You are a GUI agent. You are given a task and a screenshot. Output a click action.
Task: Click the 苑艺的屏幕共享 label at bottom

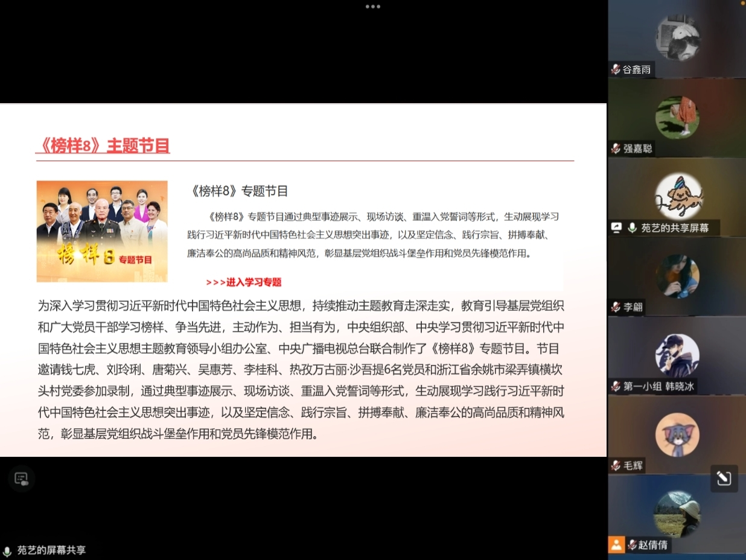51,550
